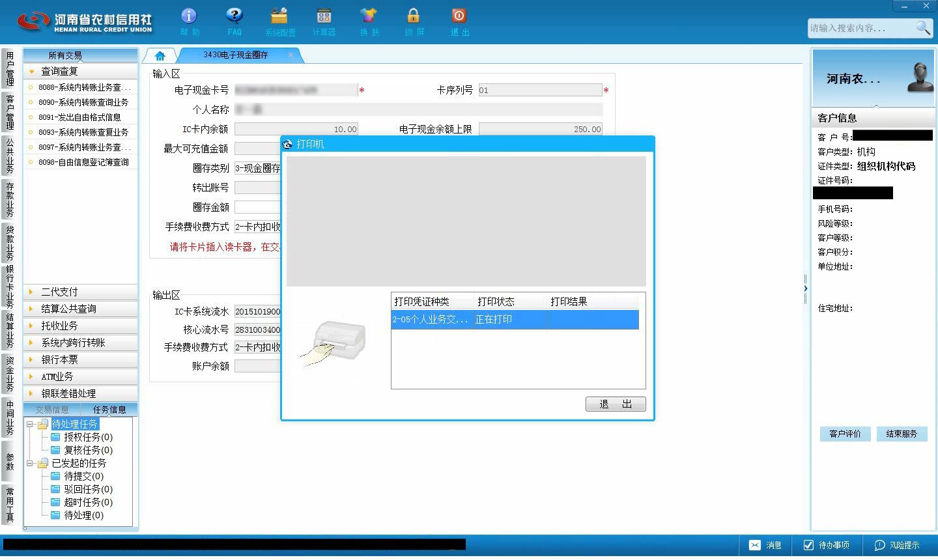Select 授权任务(0) in task tree
Viewport: 938px width, 560px height.
pyautogui.click(x=88, y=437)
